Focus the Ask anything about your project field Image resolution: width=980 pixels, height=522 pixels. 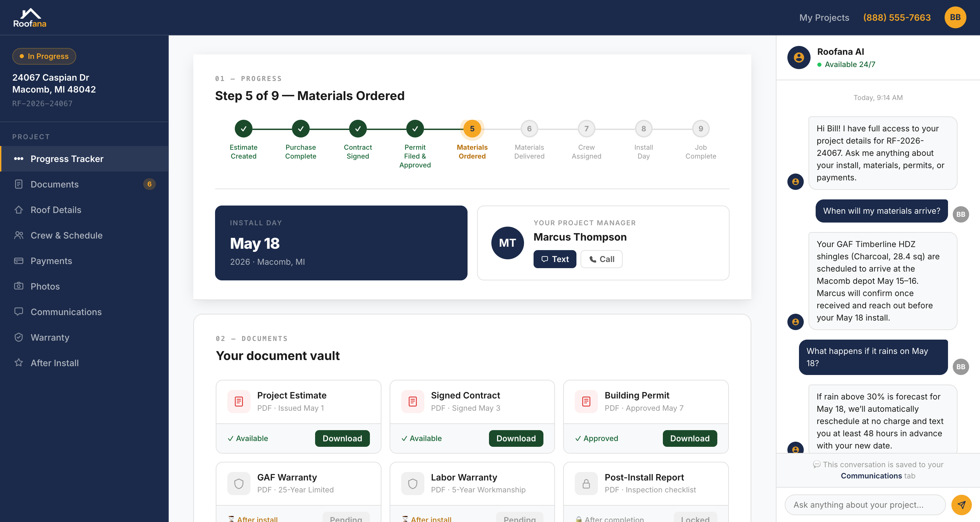pyautogui.click(x=865, y=505)
